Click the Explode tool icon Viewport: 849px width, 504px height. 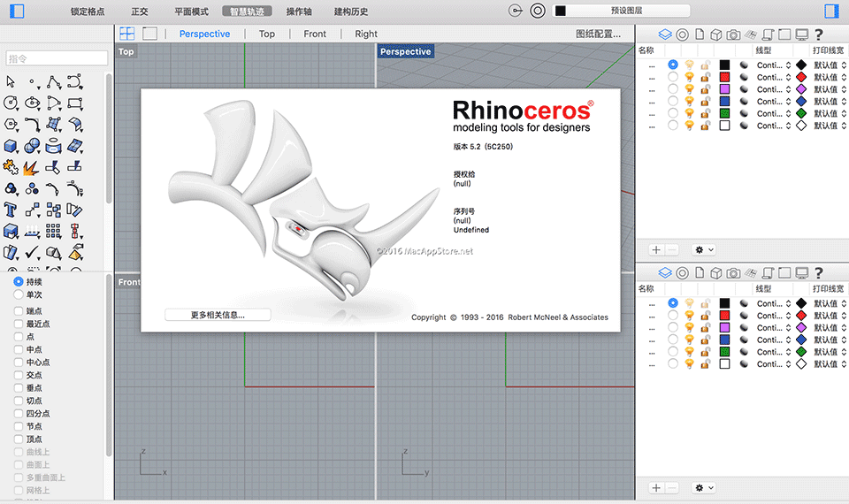tap(32, 167)
